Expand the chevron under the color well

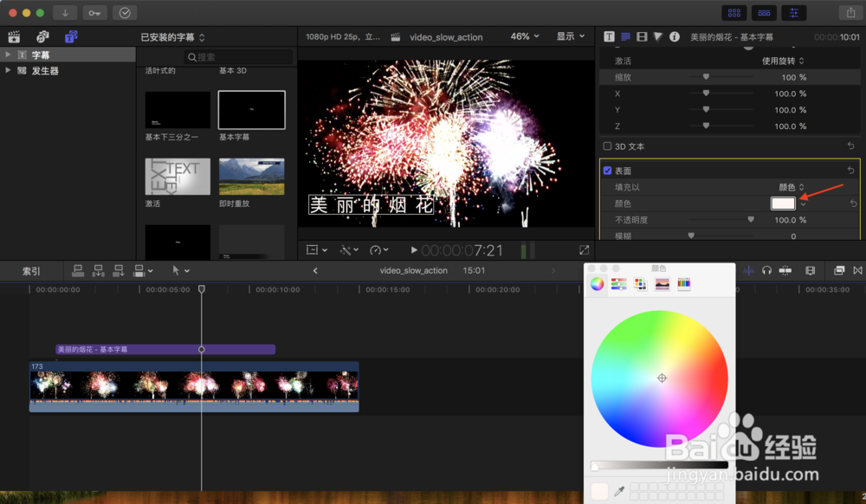[x=803, y=205]
